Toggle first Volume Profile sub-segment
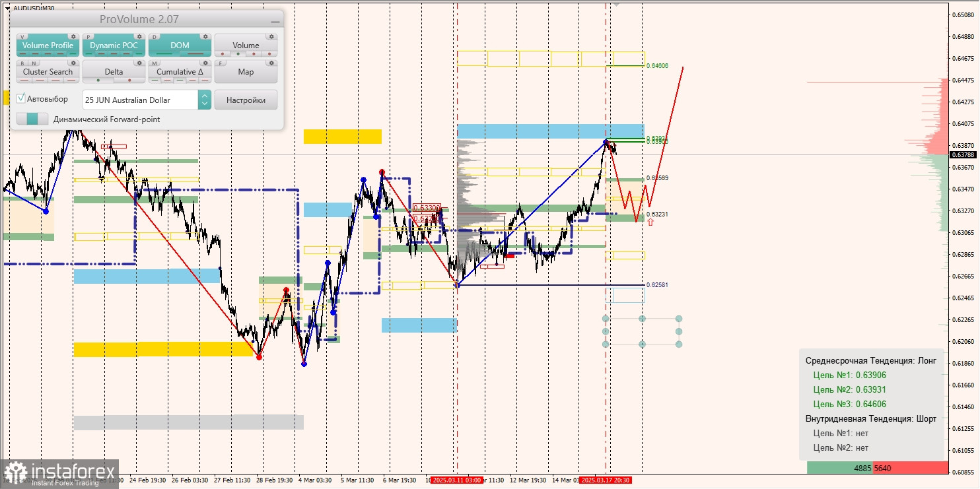The width and height of the screenshot is (980, 489). click(22, 53)
